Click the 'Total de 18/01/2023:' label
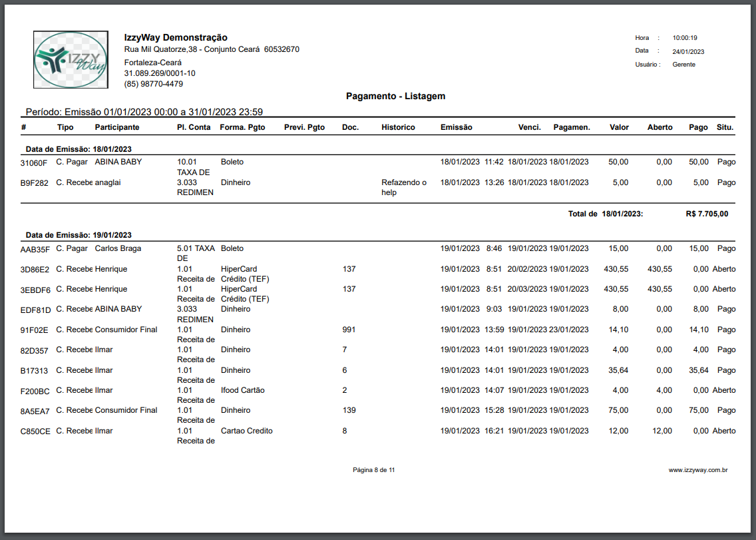 (x=606, y=214)
